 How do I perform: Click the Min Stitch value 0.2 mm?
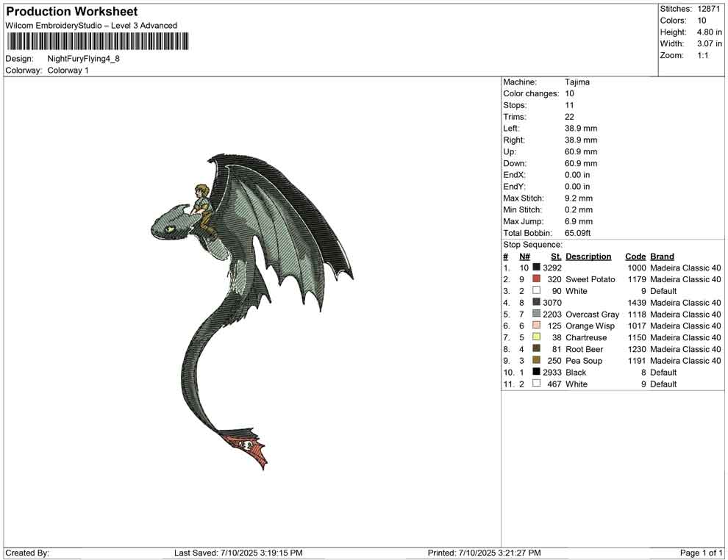coord(579,209)
